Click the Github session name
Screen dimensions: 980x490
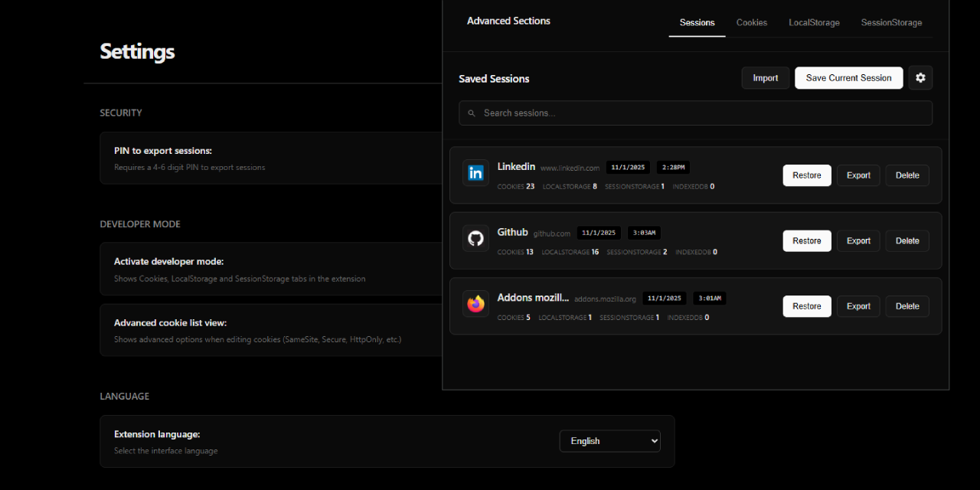point(512,232)
